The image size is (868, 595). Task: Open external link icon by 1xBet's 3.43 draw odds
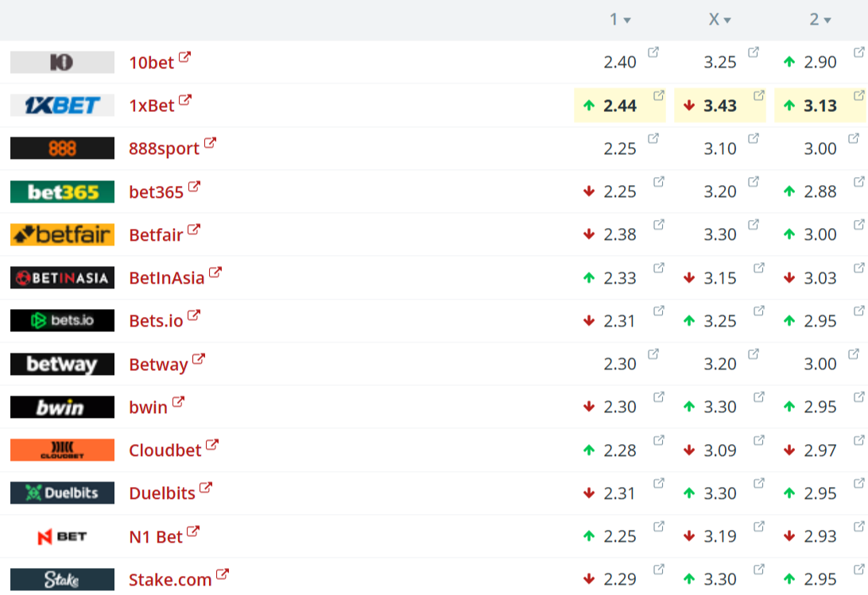tap(759, 95)
